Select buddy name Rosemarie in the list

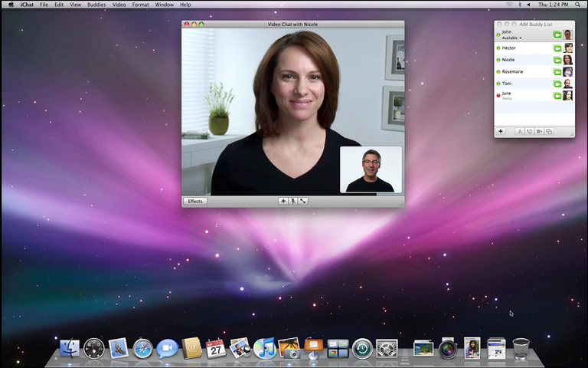point(512,72)
